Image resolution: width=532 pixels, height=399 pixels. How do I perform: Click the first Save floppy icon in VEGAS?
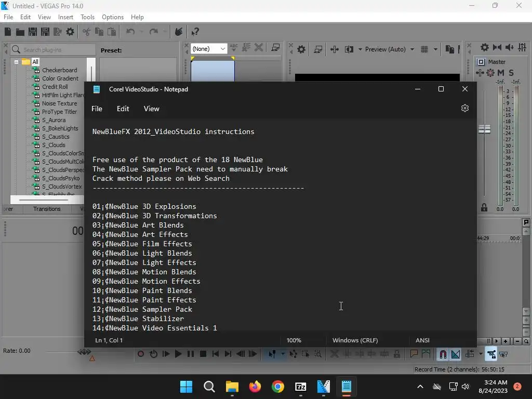tap(33, 32)
